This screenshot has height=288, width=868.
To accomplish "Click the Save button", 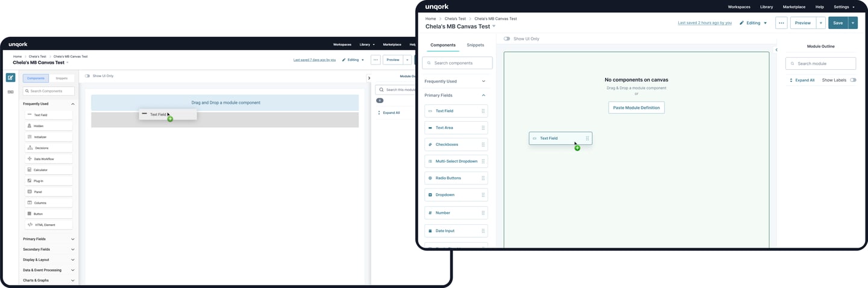I will [838, 23].
